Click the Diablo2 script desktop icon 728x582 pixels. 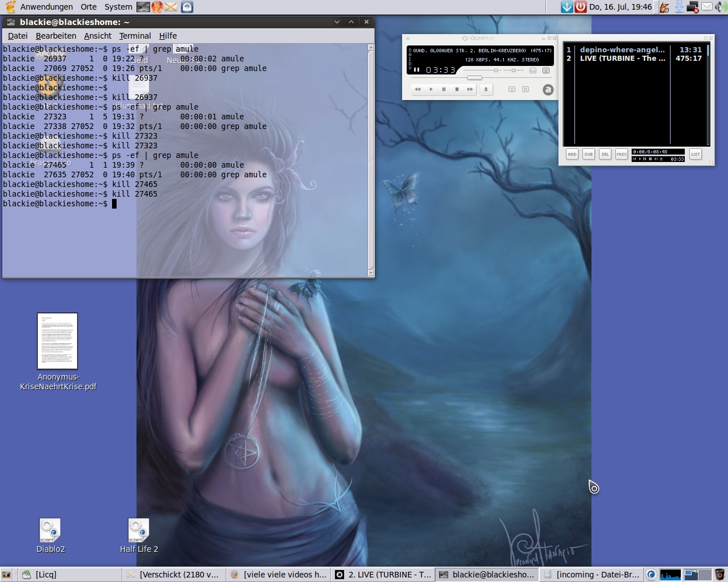point(50,536)
